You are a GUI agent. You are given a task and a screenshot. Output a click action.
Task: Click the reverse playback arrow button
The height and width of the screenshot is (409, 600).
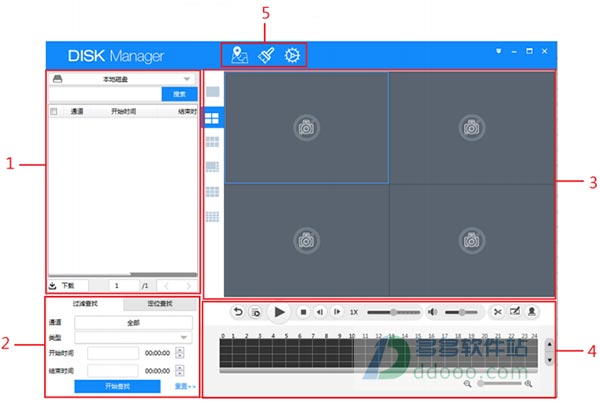click(238, 312)
